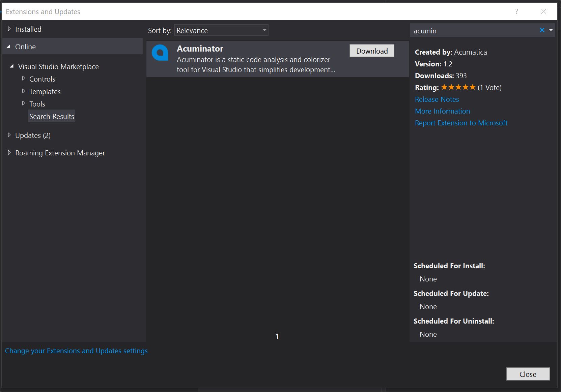Expand the Controls category
Image resolution: width=561 pixels, height=392 pixels.
pyautogui.click(x=24, y=78)
